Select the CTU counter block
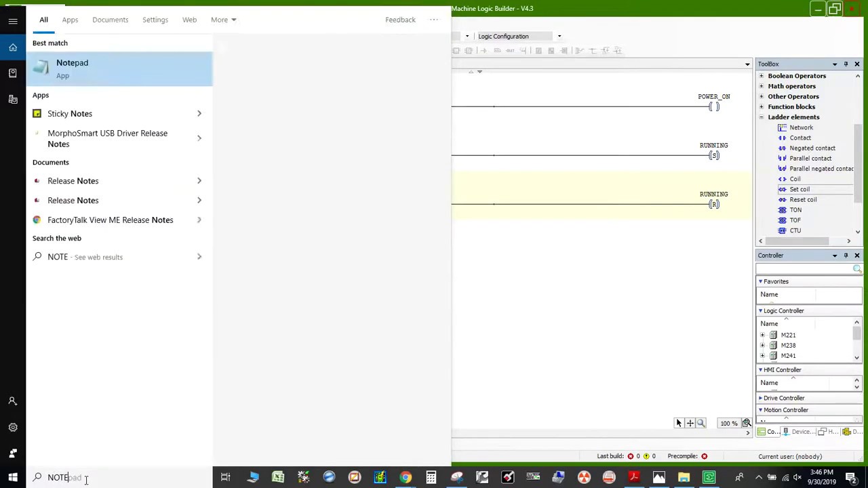Viewport: 868px width, 488px height. click(x=795, y=230)
